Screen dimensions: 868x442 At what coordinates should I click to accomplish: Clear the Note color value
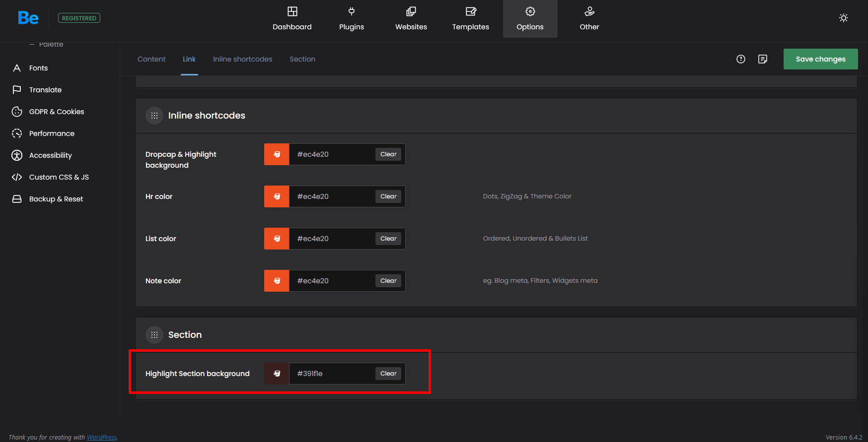[x=388, y=281]
